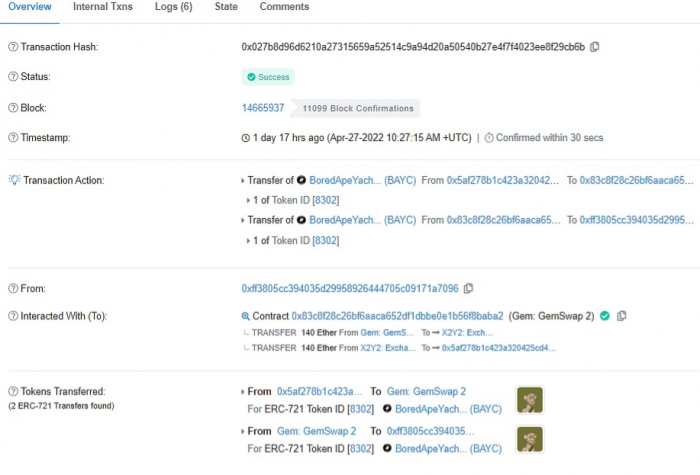Open Token ID 8302 under second transfer action

(326, 241)
